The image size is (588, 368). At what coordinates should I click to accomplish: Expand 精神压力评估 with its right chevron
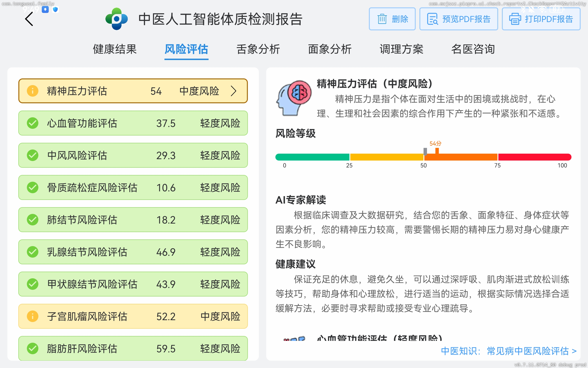point(234,91)
